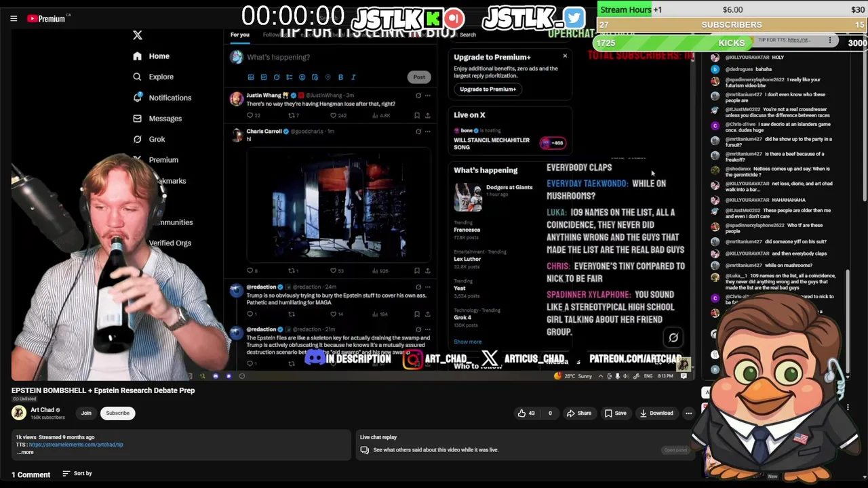This screenshot has width=868, height=488.
Task: Open Charis Carroll's tweet video thumbnail
Action: 338,204
